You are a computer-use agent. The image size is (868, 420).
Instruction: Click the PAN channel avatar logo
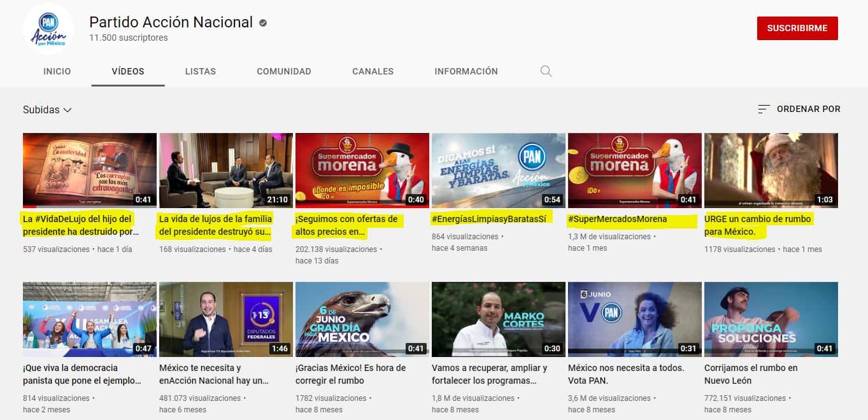[x=48, y=29]
